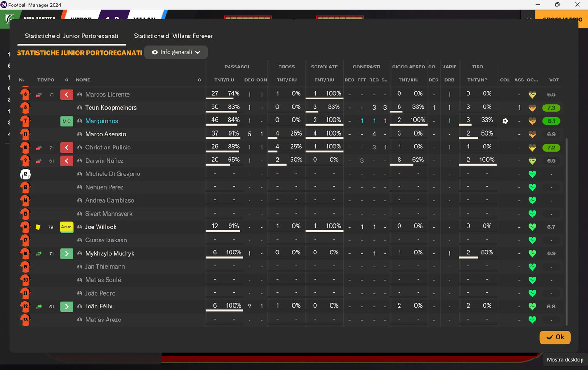Click Darwin Núñez's 62% aerial value
The image size is (588, 370).
coord(418,160)
